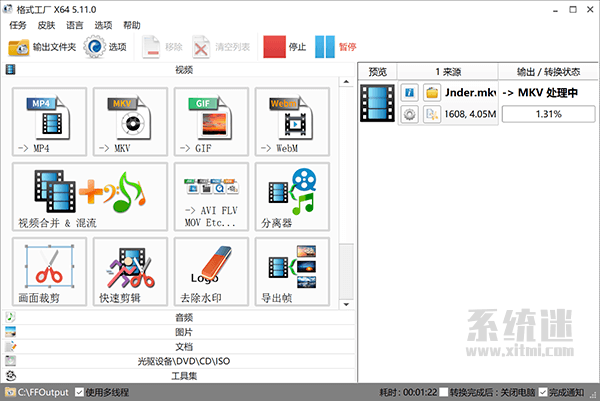Open the GIF conversion tool
This screenshot has width=600, height=401.
click(210, 122)
